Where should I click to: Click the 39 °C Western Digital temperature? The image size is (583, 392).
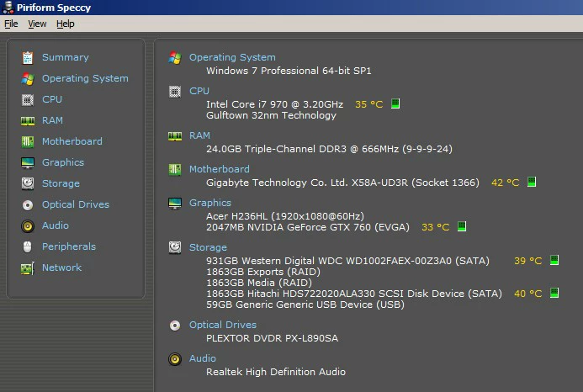pos(528,261)
